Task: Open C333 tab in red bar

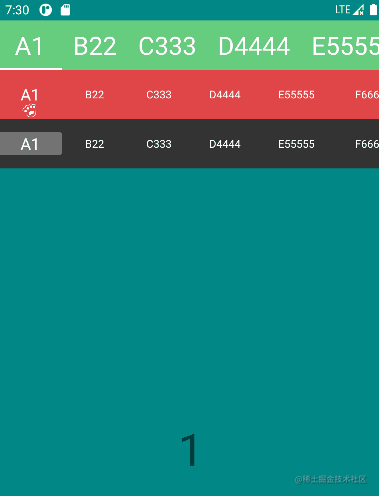Action: [x=159, y=95]
